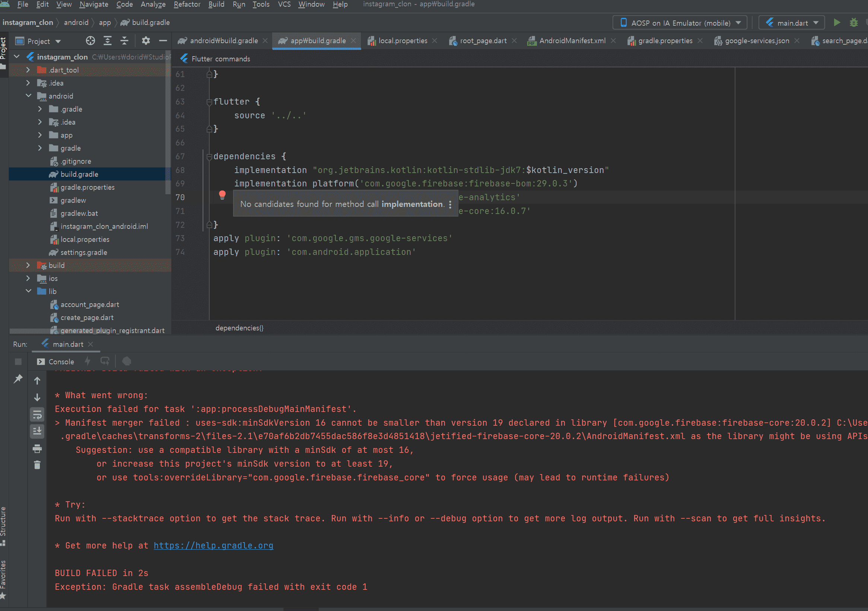Click the pin tab icon in Run panel

18,378
